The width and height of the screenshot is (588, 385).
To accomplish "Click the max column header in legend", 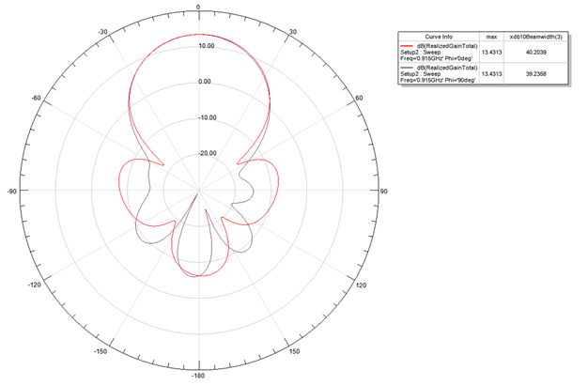I will pos(491,37).
